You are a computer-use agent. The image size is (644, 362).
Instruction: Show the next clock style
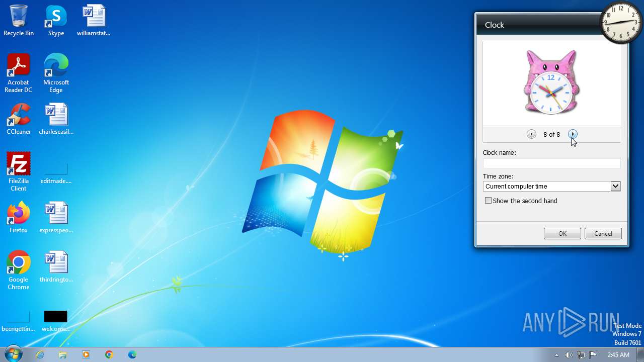coord(573,134)
